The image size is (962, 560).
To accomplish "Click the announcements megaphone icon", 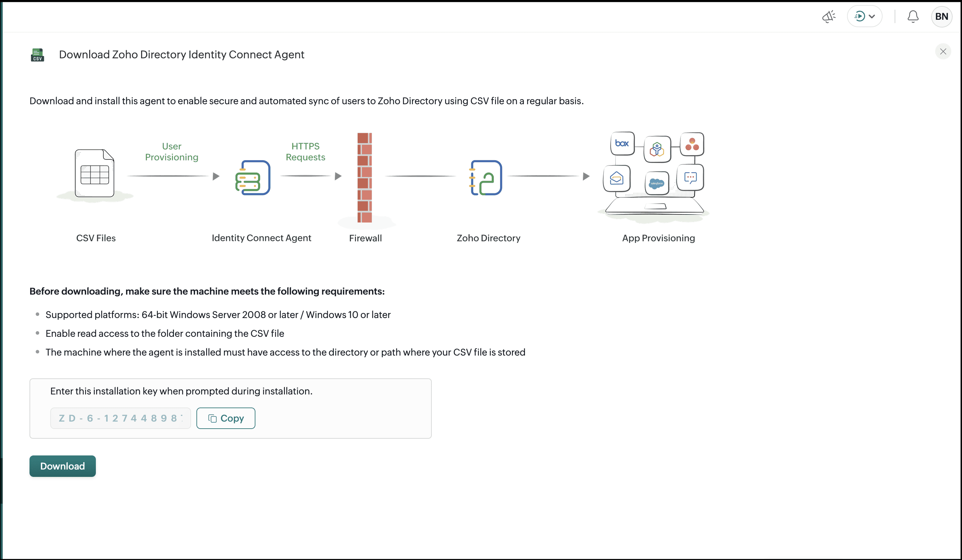I will coord(828,16).
